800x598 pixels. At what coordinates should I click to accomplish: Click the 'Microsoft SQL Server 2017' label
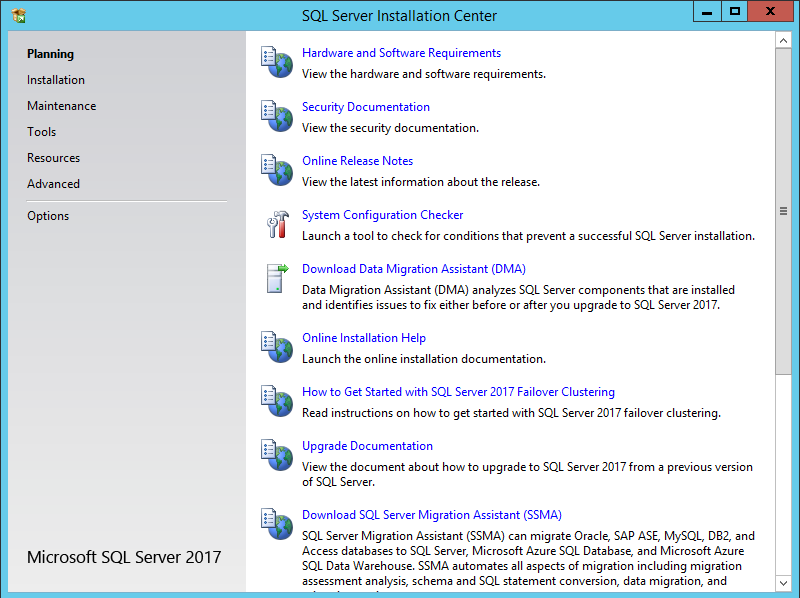[124, 557]
